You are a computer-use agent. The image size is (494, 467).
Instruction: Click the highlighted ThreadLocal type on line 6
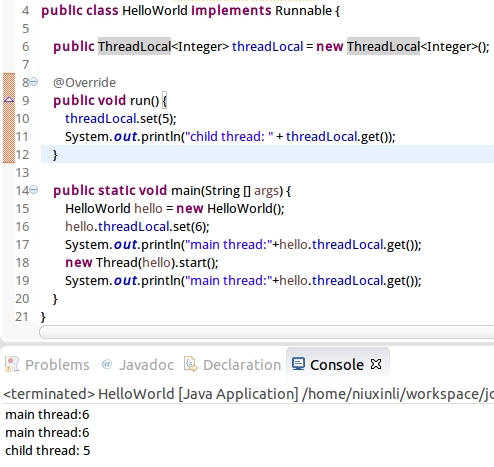(134, 46)
